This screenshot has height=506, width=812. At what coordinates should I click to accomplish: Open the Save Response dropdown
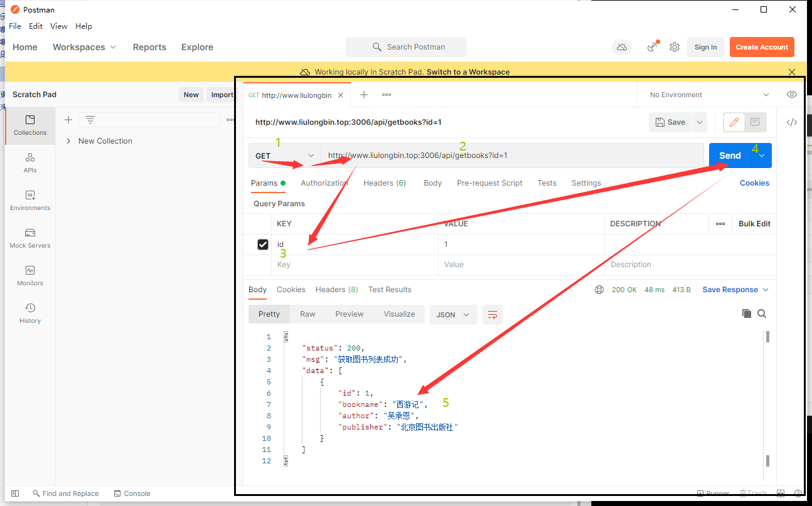pos(735,290)
